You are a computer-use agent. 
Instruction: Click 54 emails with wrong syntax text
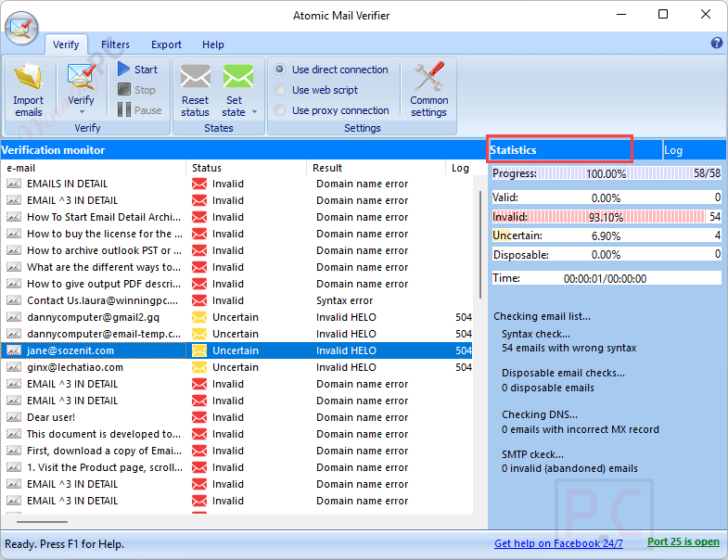tap(568, 348)
